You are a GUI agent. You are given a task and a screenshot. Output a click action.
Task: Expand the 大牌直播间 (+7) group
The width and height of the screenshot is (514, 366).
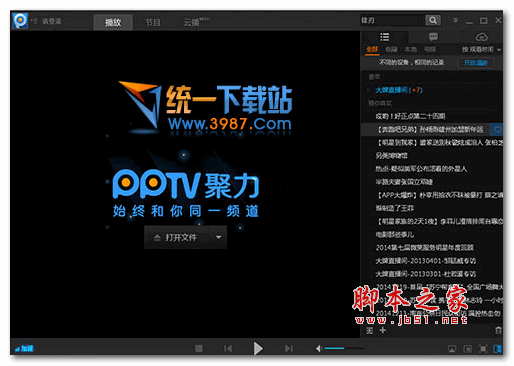click(369, 90)
